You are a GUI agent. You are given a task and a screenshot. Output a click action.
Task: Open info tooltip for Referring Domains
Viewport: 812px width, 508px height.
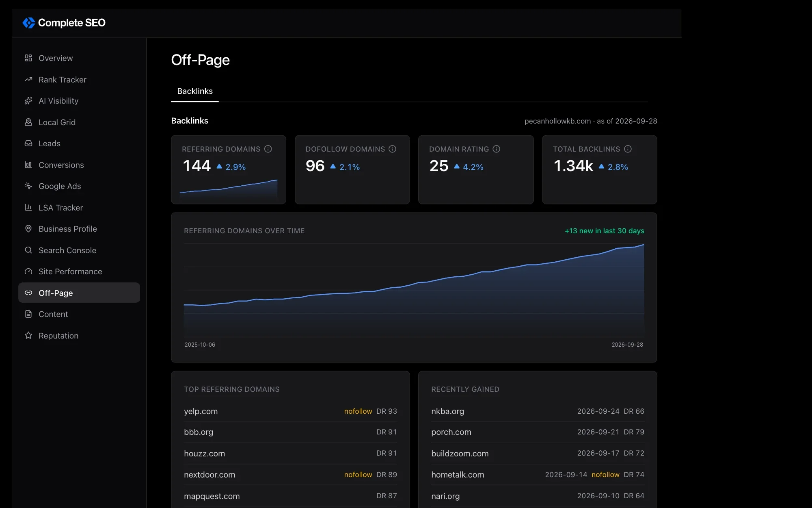coord(268,149)
